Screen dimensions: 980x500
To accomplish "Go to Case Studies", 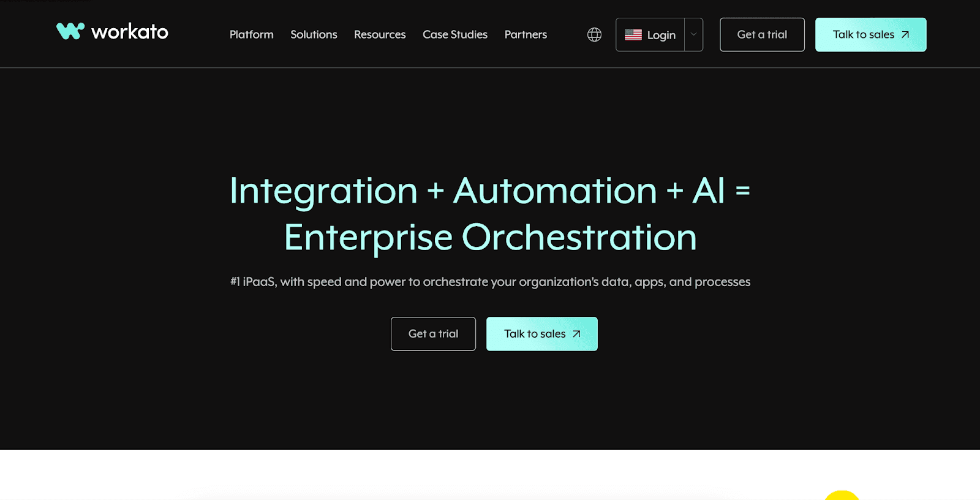I will 455,35.
